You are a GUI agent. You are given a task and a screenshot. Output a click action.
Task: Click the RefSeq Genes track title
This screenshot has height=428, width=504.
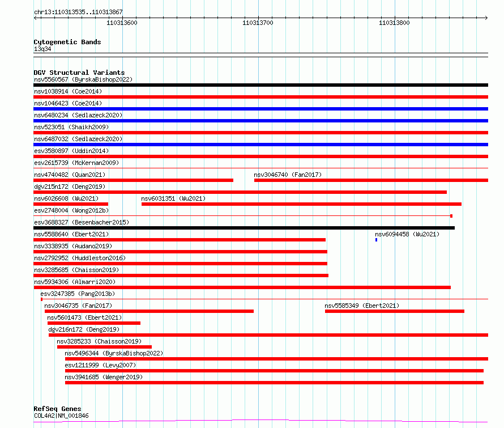coord(57,409)
